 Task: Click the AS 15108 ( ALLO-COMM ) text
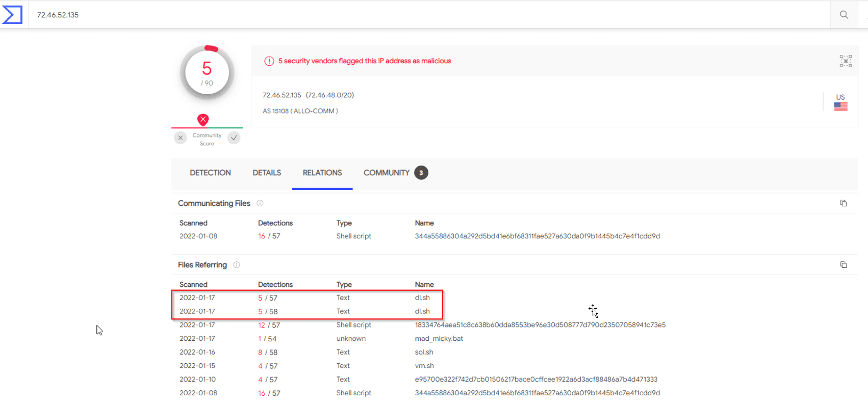click(300, 111)
